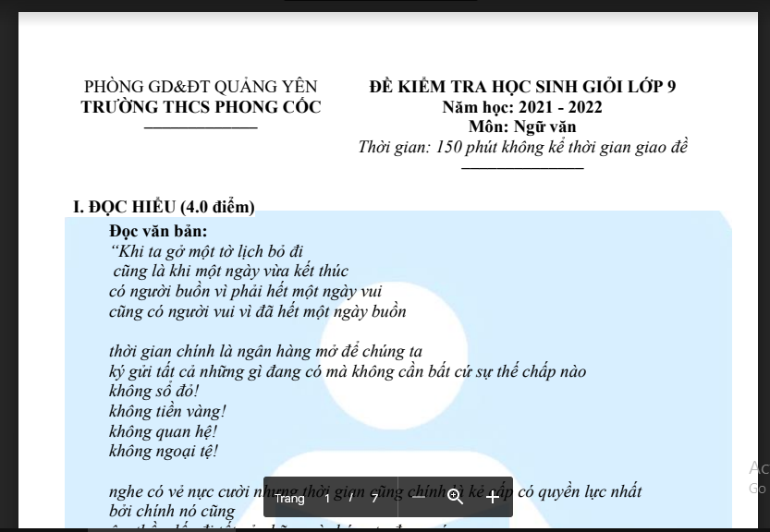This screenshot has height=532, width=770.
Task: Click the line Năm học: 2021 - 2022
Action: (522, 107)
